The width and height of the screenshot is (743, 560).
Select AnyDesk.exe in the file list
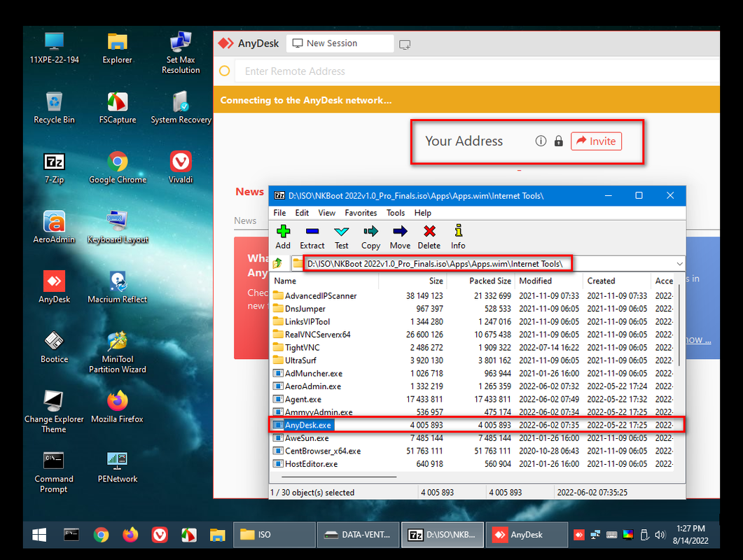tap(473, 425)
